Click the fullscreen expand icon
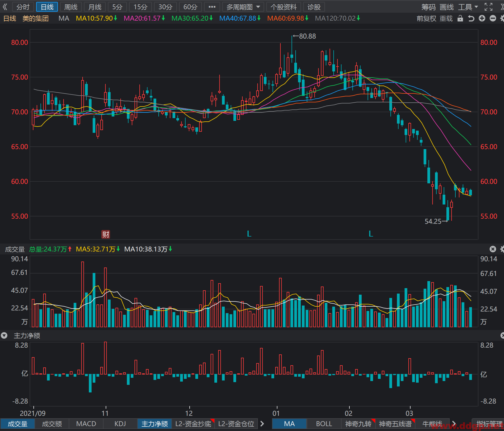 (x=488, y=7)
